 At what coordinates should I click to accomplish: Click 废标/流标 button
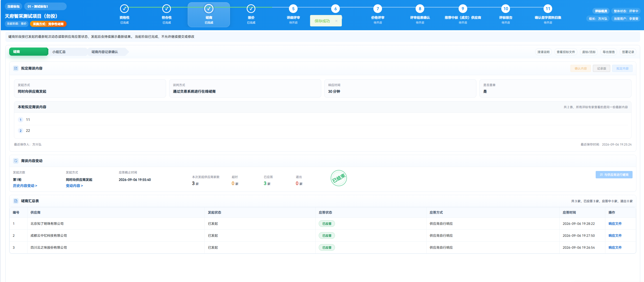589,52
